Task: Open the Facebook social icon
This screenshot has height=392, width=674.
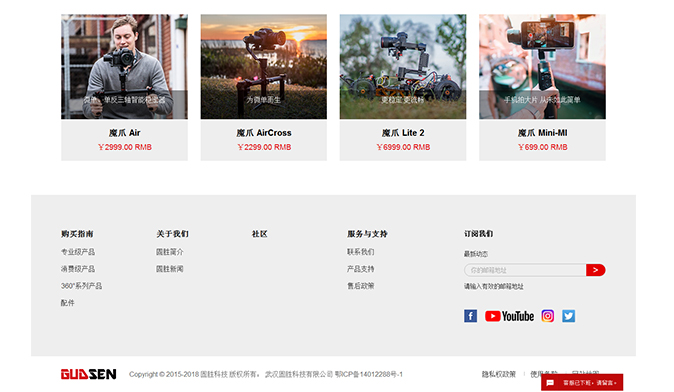Action: [x=470, y=316]
